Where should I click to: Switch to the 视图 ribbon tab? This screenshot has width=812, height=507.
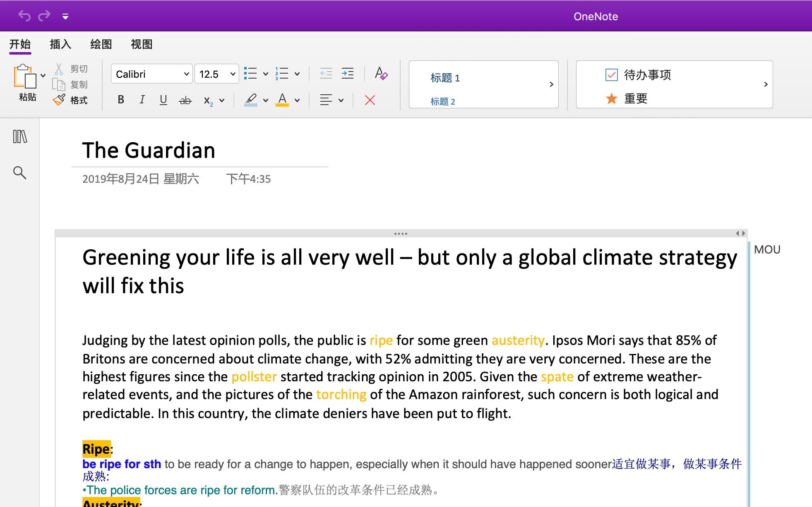pos(142,44)
